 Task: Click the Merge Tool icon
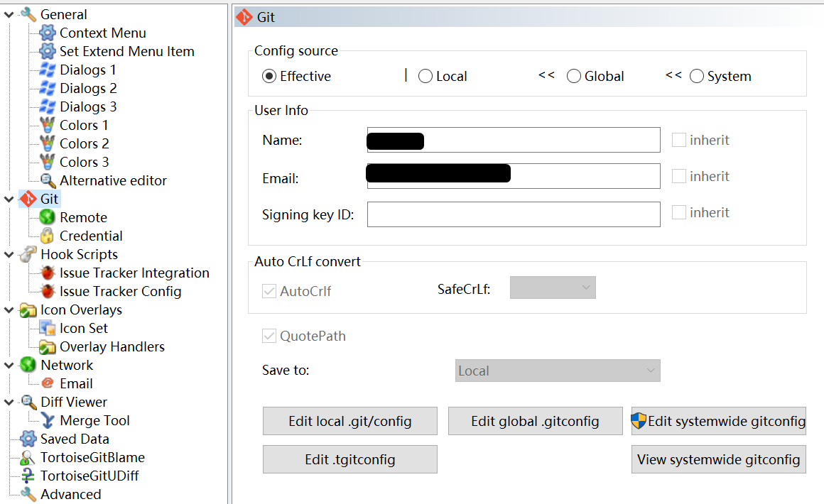click(x=48, y=420)
